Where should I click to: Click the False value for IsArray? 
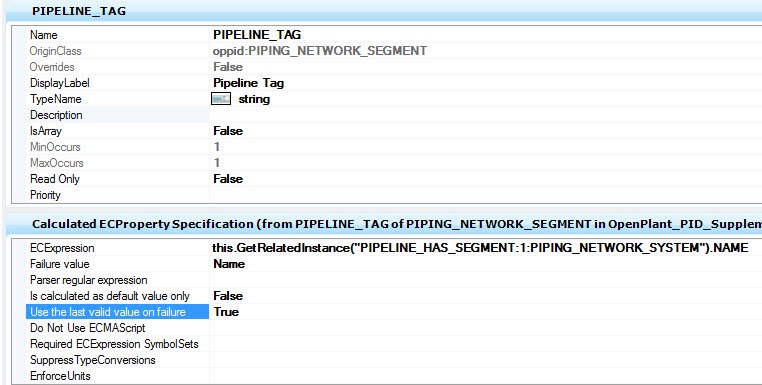point(228,131)
